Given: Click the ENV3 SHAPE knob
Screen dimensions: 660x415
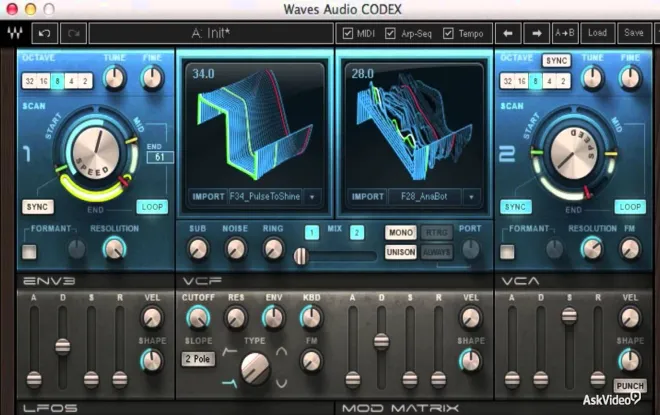Looking at the screenshot, I should click(x=152, y=361).
